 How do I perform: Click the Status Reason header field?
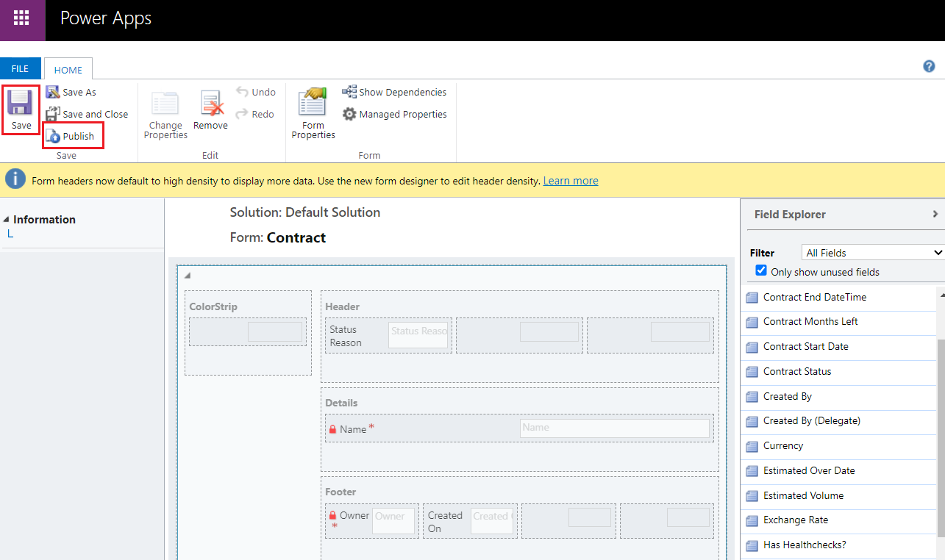[x=388, y=335]
